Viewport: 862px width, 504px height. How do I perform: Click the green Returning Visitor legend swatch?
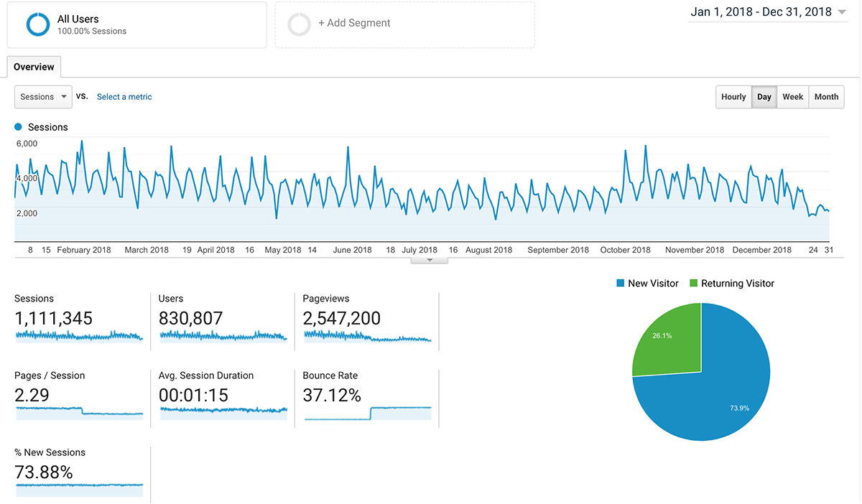[693, 284]
